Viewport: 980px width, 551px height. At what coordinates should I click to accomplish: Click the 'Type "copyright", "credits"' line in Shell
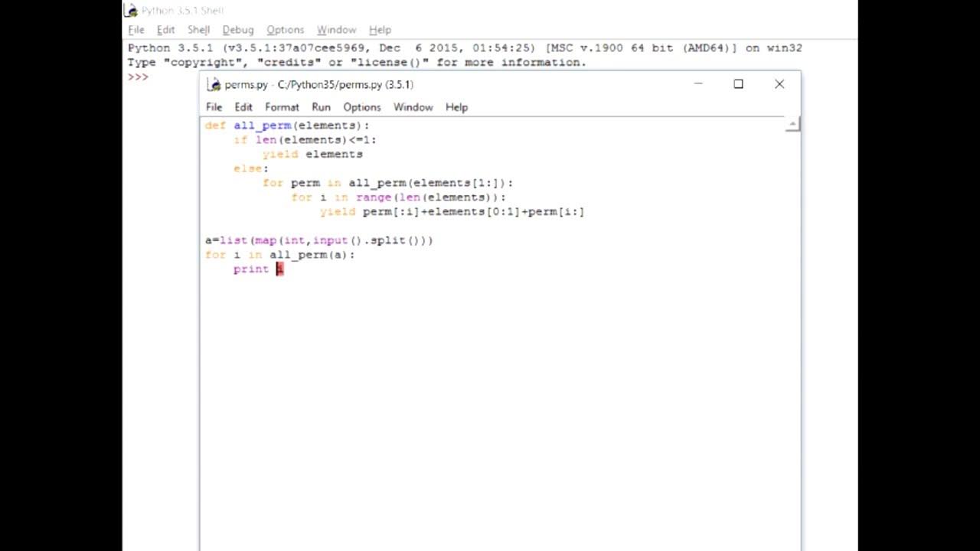tap(357, 63)
